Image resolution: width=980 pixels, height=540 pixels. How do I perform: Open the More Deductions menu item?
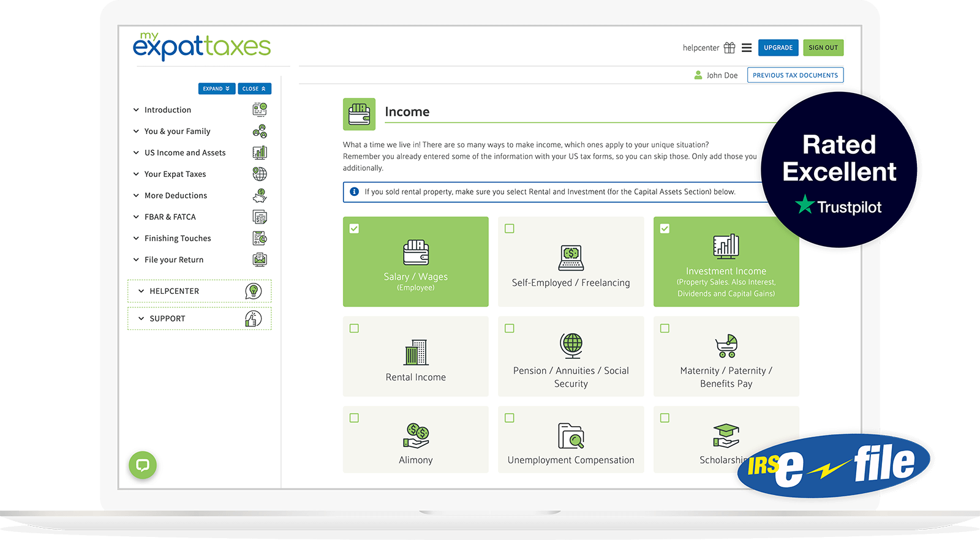(176, 196)
